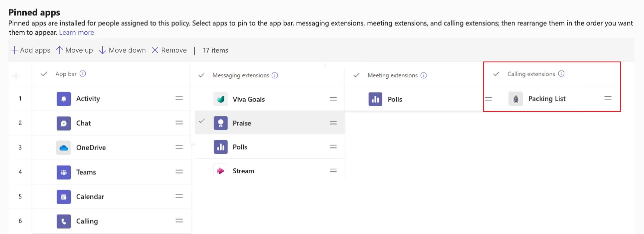The height and width of the screenshot is (234, 644).
Task: Click info icon beside Calling extensions
Action: click(x=561, y=74)
